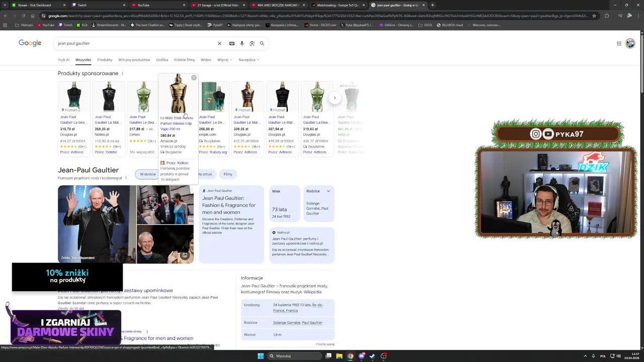Click the Google logo
The image size is (644, 362).
30,43
